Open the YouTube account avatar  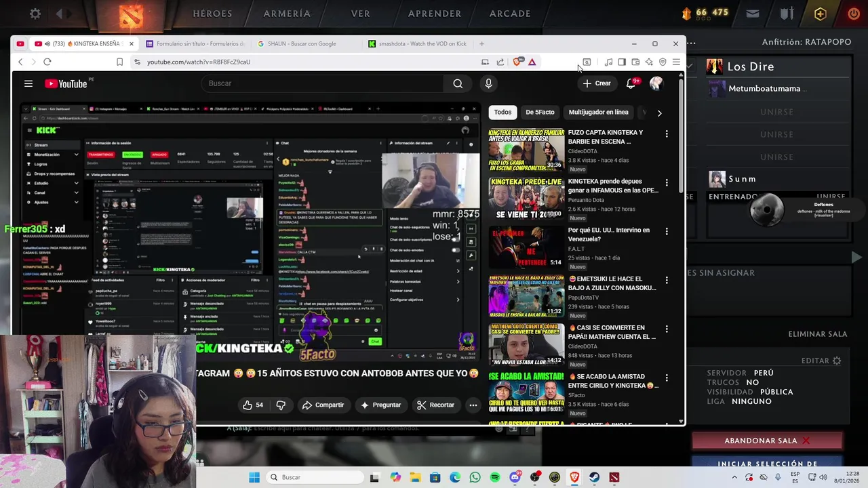pyautogui.click(x=656, y=83)
